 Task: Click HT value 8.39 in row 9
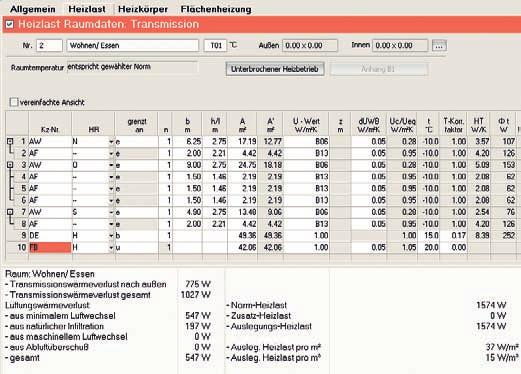pos(479,235)
